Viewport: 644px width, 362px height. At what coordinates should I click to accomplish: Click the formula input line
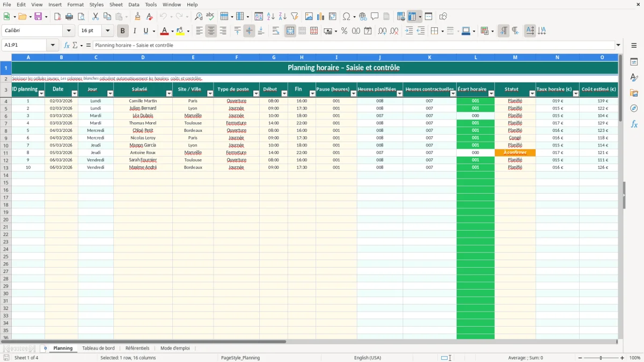point(354,45)
